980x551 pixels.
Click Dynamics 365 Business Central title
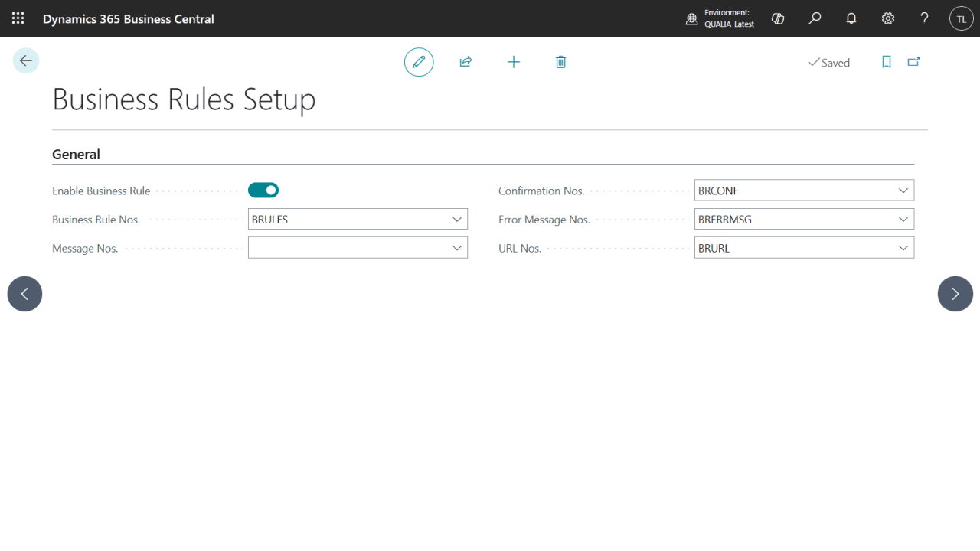coord(129,18)
